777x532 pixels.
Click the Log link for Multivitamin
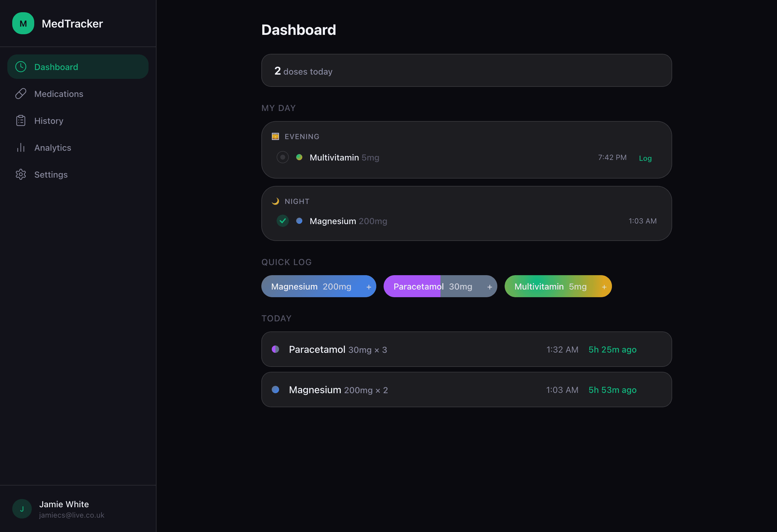645,158
